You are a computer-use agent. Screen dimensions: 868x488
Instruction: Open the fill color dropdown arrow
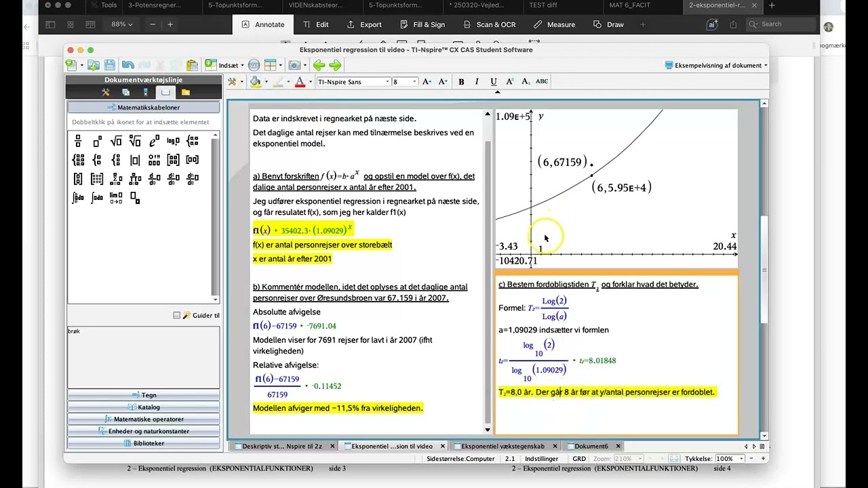pos(265,82)
